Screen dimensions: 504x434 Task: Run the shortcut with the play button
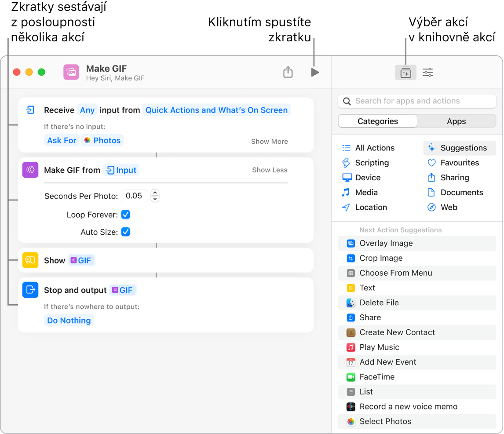(x=314, y=72)
